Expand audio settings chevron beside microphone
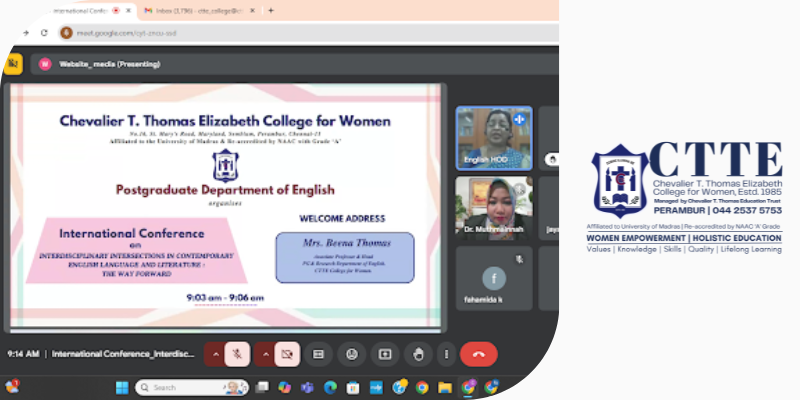800x400 pixels. (x=215, y=354)
